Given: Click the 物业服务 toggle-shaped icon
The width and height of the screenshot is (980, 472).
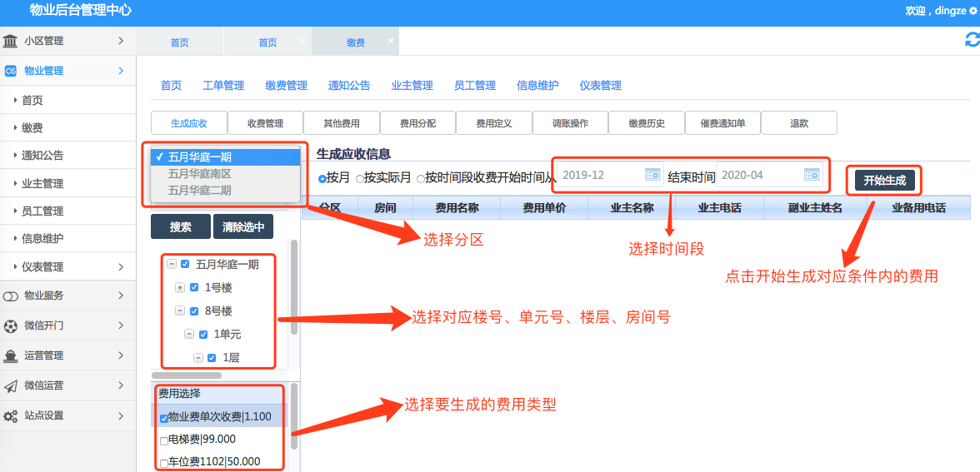Looking at the screenshot, I should click(11, 296).
